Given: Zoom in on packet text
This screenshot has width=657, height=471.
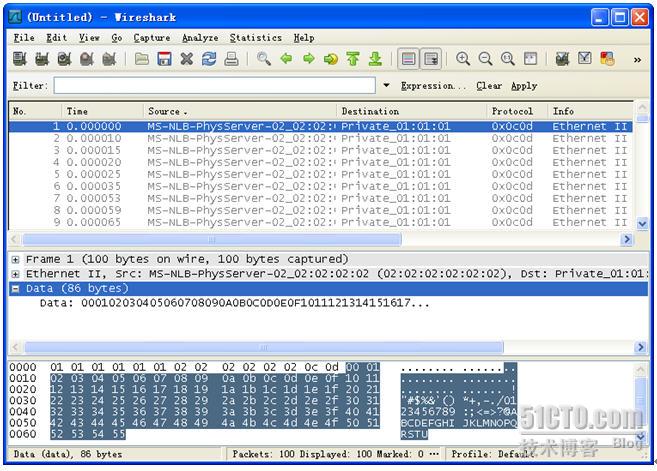Looking at the screenshot, I should pos(463,59).
